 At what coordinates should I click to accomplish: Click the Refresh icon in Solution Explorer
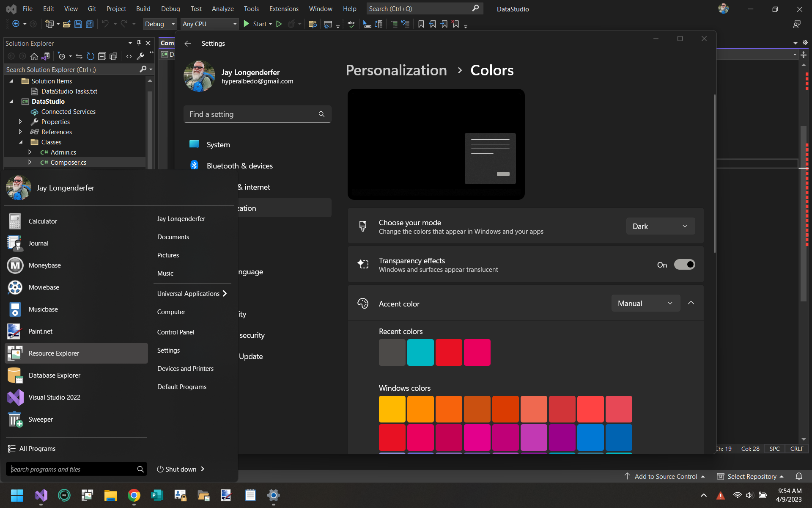tap(90, 56)
